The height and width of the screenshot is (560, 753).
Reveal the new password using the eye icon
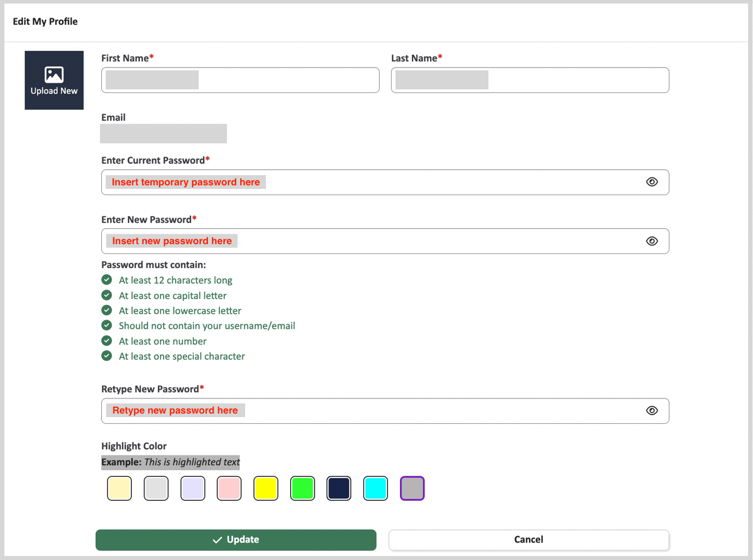(652, 241)
